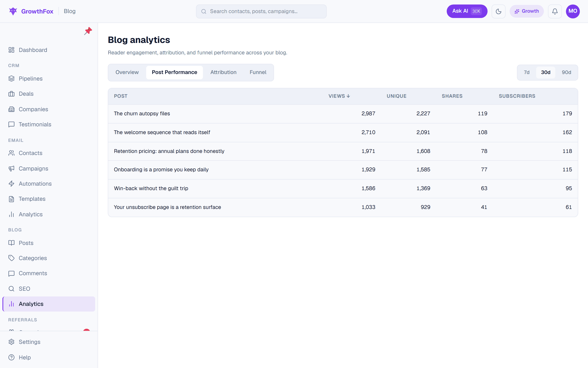
Task: Click the GrowthFox brand name link
Action: pyautogui.click(x=37, y=11)
